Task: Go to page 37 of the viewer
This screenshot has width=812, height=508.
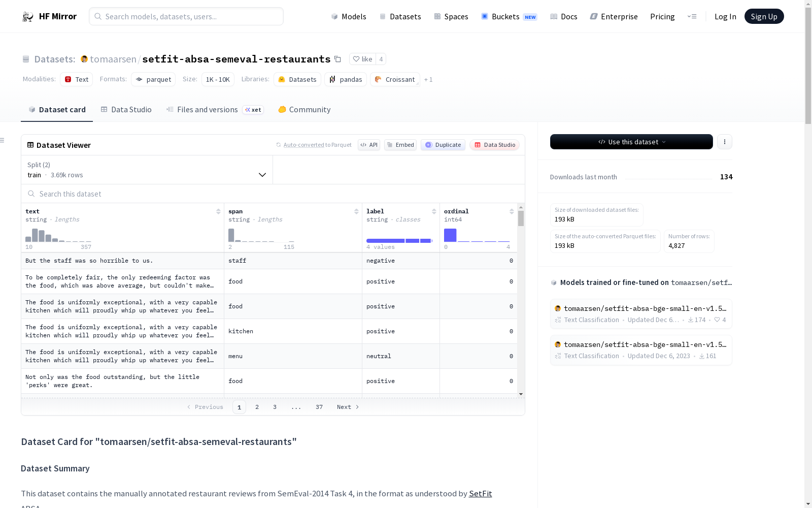Action: [319, 407]
